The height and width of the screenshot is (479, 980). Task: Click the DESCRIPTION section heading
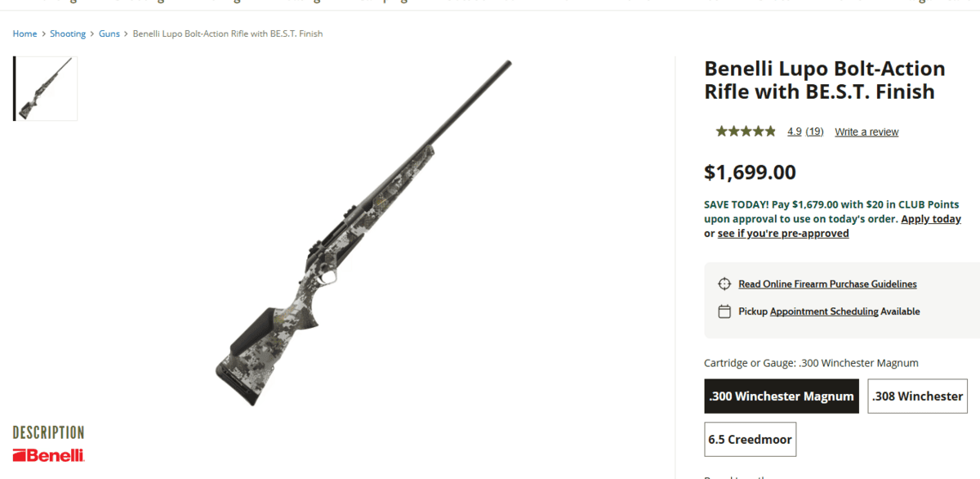(48, 432)
